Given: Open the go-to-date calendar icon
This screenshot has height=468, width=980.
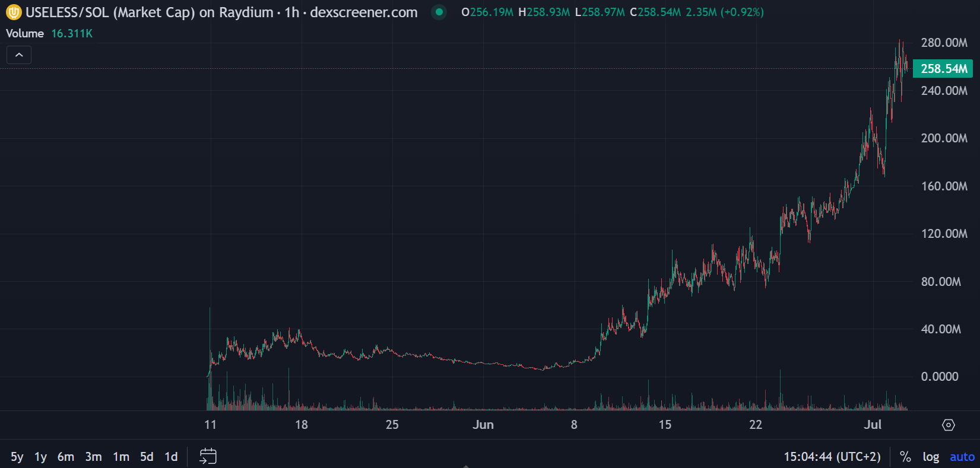Looking at the screenshot, I should click(208, 456).
